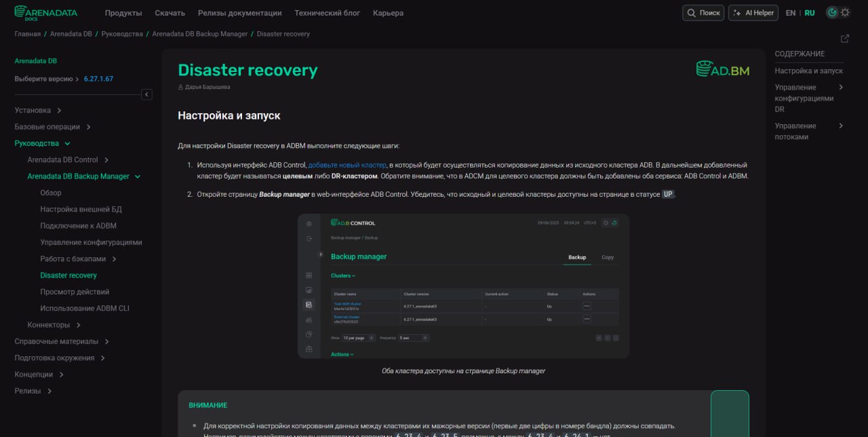868x437 pixels.
Task: Click the Arenadata Docs logo
Action: 45,12
